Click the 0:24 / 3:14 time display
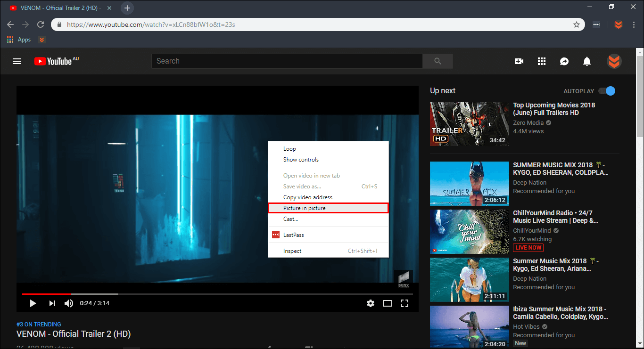 95,303
